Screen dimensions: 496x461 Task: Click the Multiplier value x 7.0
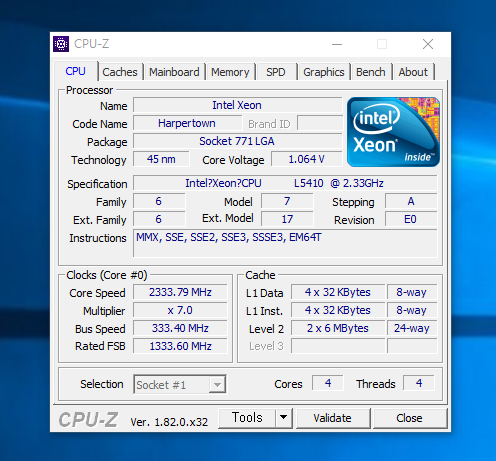tap(180, 310)
